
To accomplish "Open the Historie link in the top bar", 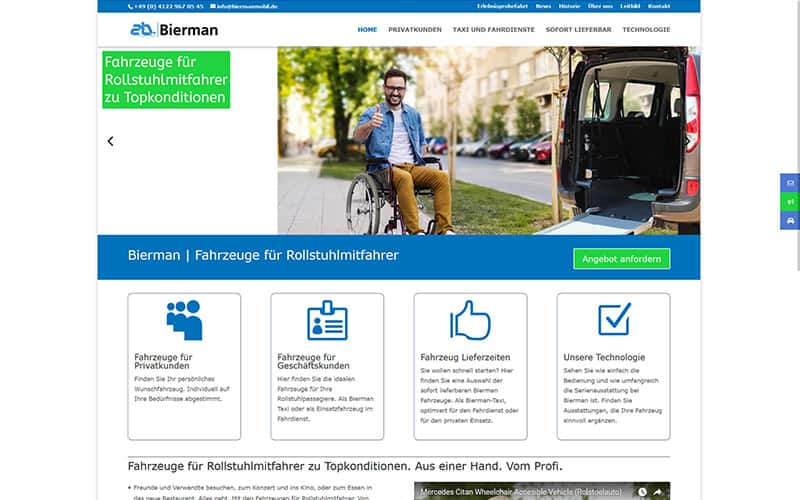I will (x=569, y=6).
